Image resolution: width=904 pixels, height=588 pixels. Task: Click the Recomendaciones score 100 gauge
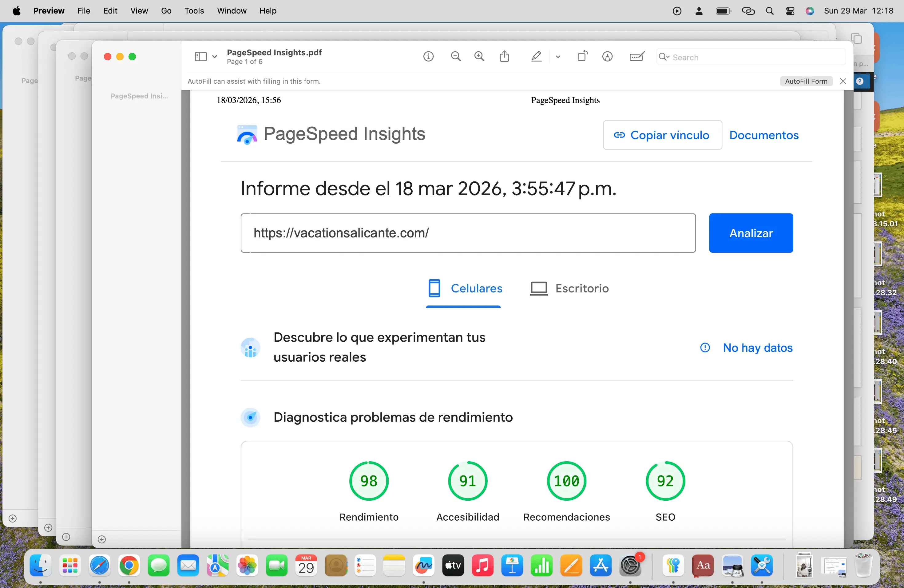pos(566,481)
